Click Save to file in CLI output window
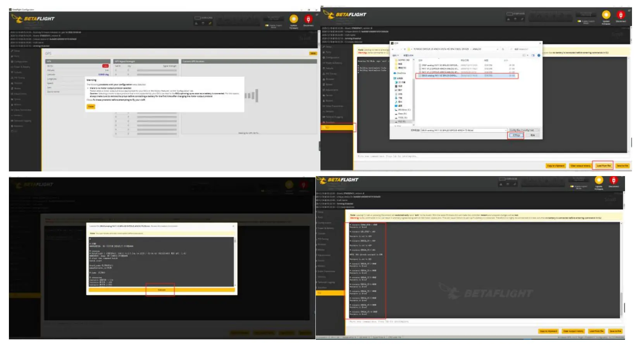The image size is (644, 344). 615,331
